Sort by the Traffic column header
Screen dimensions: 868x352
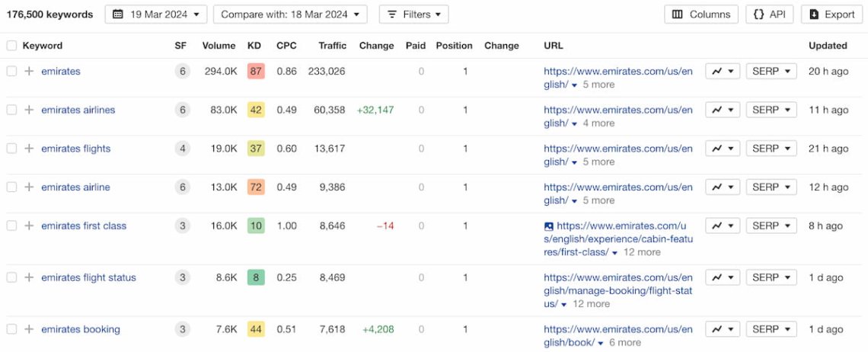point(332,46)
